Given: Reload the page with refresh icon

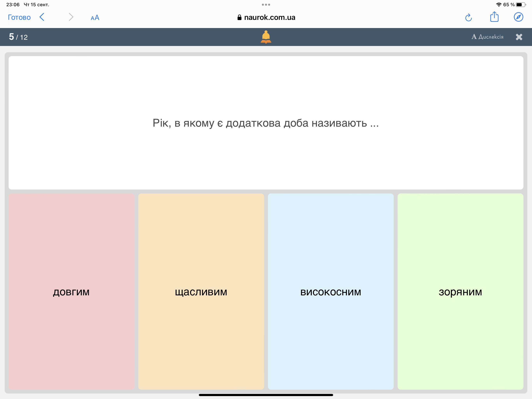Looking at the screenshot, I should [468, 17].
